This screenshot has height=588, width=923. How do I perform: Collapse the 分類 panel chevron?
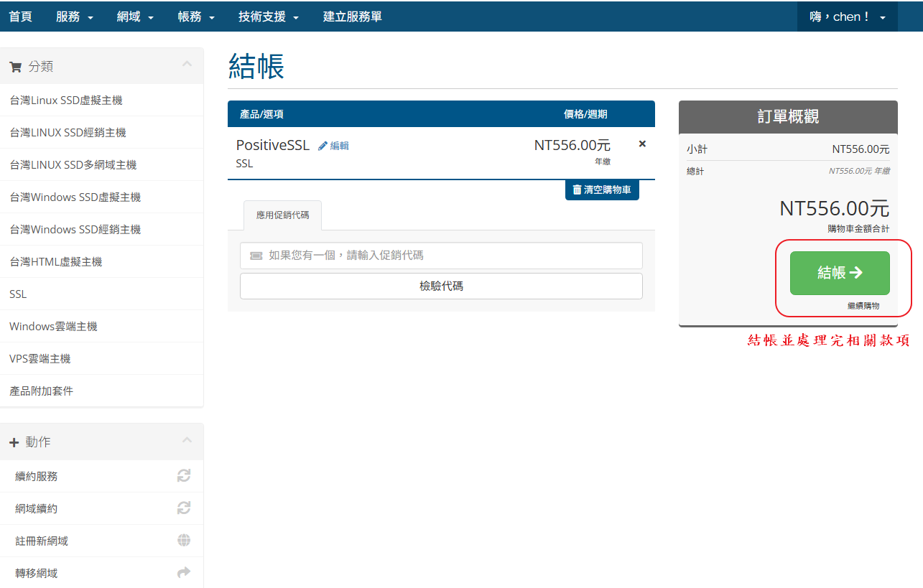click(x=187, y=65)
